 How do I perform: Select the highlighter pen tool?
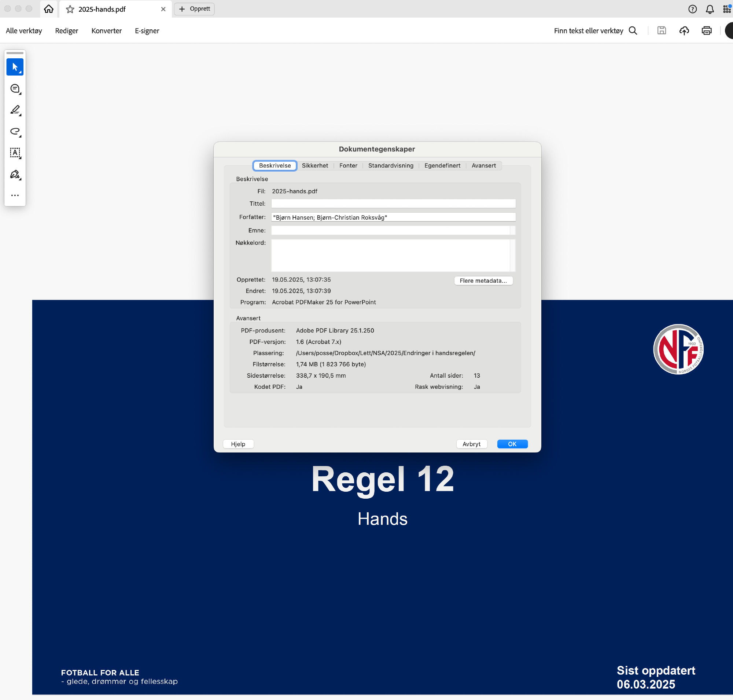(15, 110)
